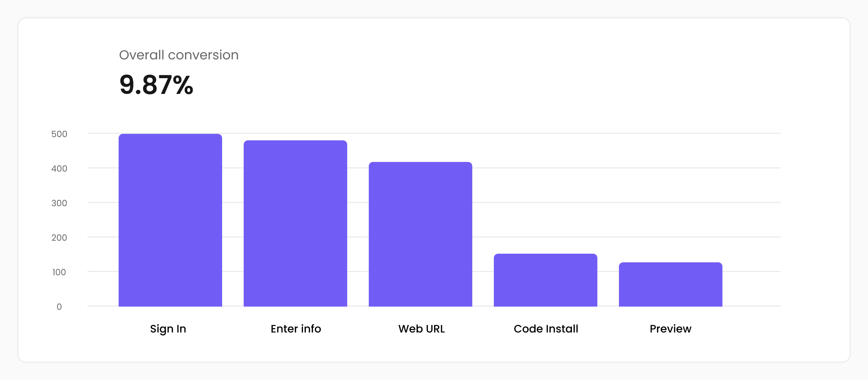The image size is (868, 380).
Task: Select the Sign In axis label
Action: (168, 329)
